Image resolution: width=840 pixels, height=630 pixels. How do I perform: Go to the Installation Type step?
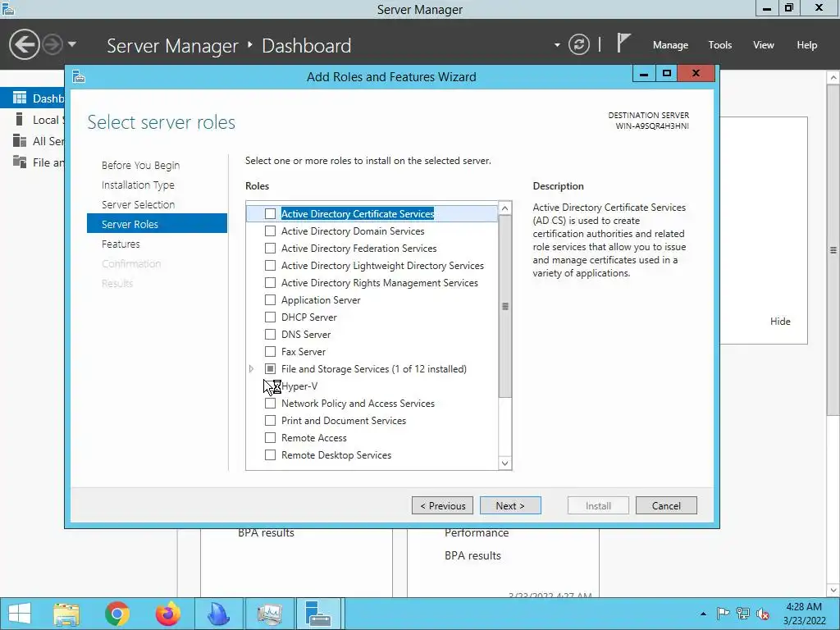pos(138,185)
